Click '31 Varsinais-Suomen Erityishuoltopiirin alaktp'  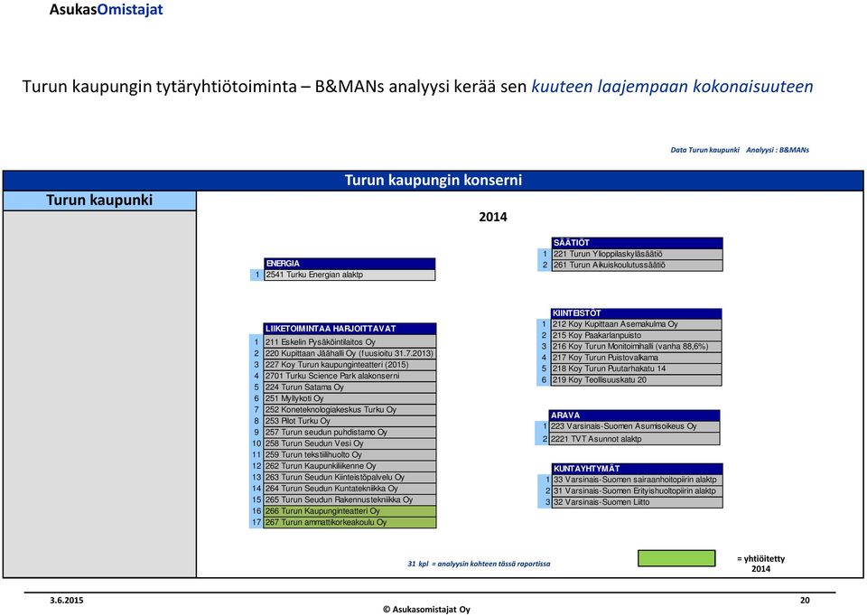point(637,491)
